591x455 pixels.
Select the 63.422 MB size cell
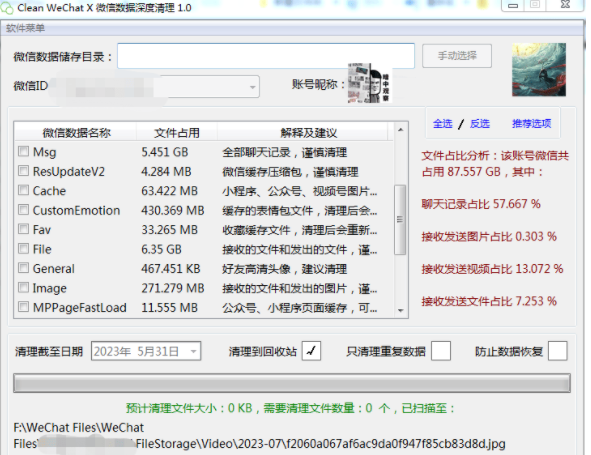[x=169, y=191]
